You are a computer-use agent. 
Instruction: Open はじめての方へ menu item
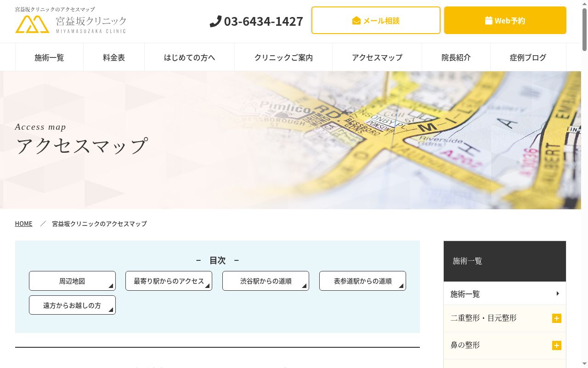tap(190, 57)
